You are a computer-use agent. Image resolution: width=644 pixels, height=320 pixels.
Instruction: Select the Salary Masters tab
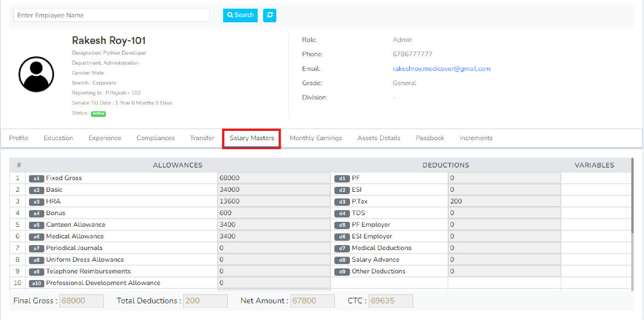[x=252, y=138]
